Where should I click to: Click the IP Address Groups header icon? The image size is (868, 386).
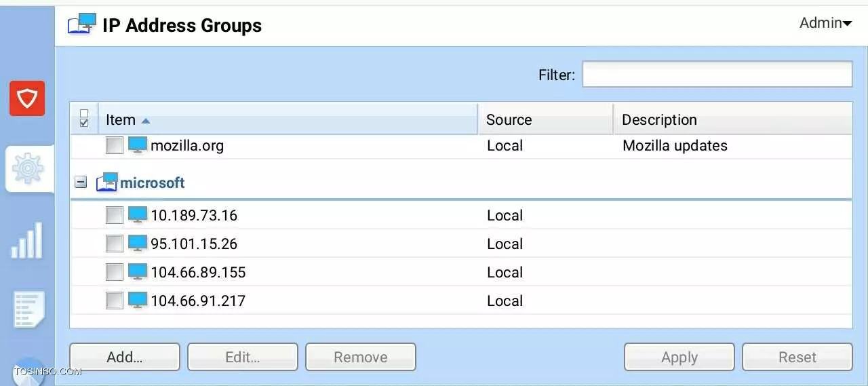coord(82,24)
